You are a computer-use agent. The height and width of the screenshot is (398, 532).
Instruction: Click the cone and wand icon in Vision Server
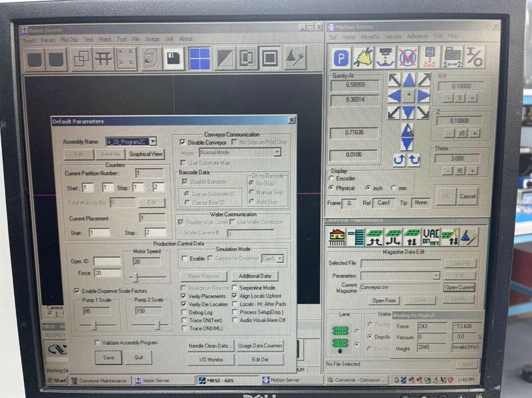coord(294,58)
